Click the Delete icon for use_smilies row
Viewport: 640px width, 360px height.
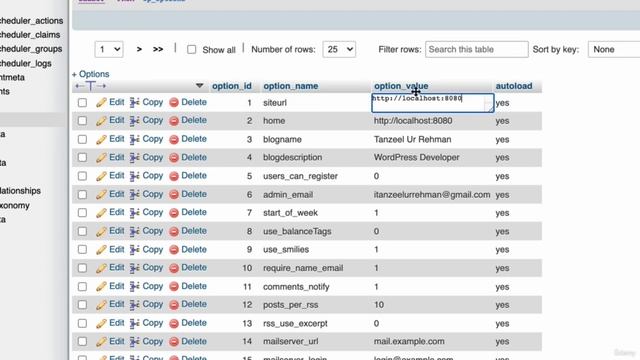point(174,249)
